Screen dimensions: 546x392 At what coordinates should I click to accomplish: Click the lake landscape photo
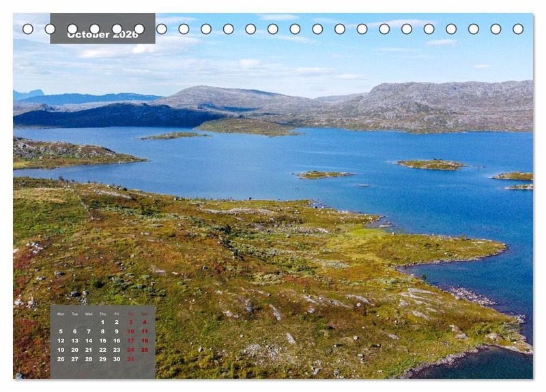coord(307,205)
